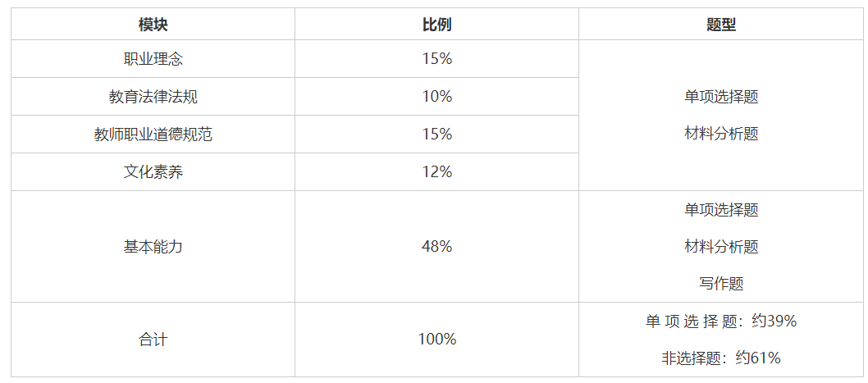Select the 职业理念 module cell
Viewport: 868px width, 383px height.
click(153, 59)
